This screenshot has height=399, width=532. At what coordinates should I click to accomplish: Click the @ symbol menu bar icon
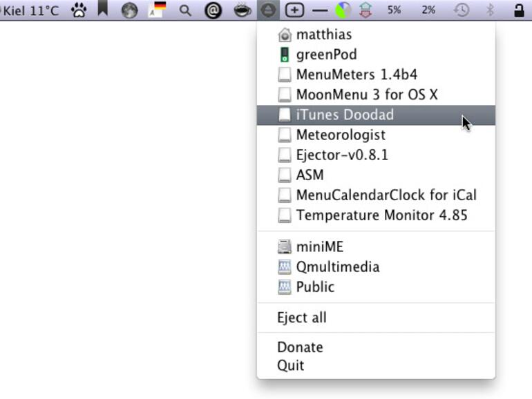click(x=213, y=10)
